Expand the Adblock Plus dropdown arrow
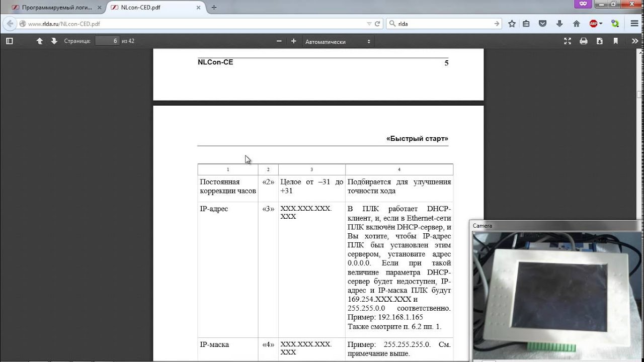644x362 pixels. click(601, 24)
